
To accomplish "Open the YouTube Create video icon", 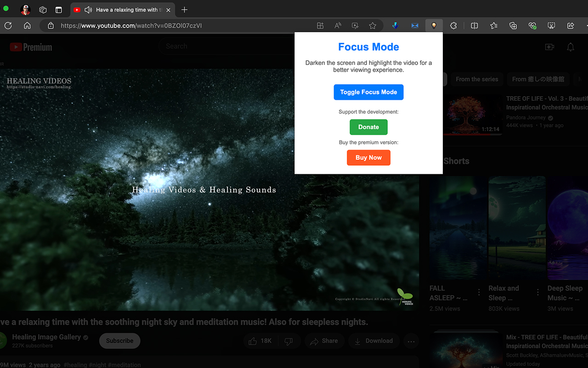I will point(549,47).
